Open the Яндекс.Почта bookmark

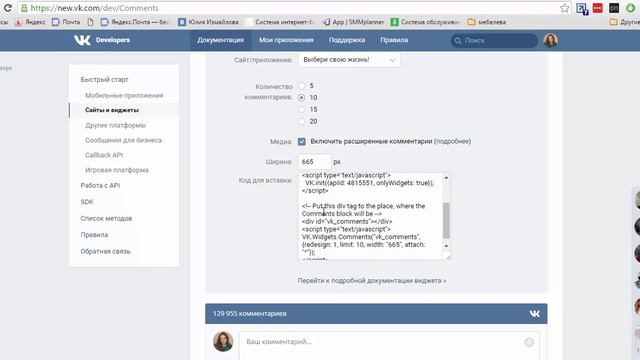[x=134, y=22]
